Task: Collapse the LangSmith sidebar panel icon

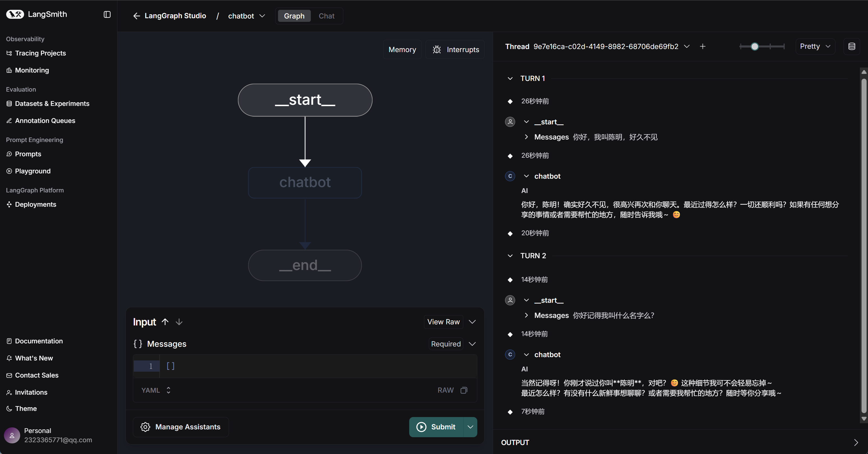Action: click(107, 15)
